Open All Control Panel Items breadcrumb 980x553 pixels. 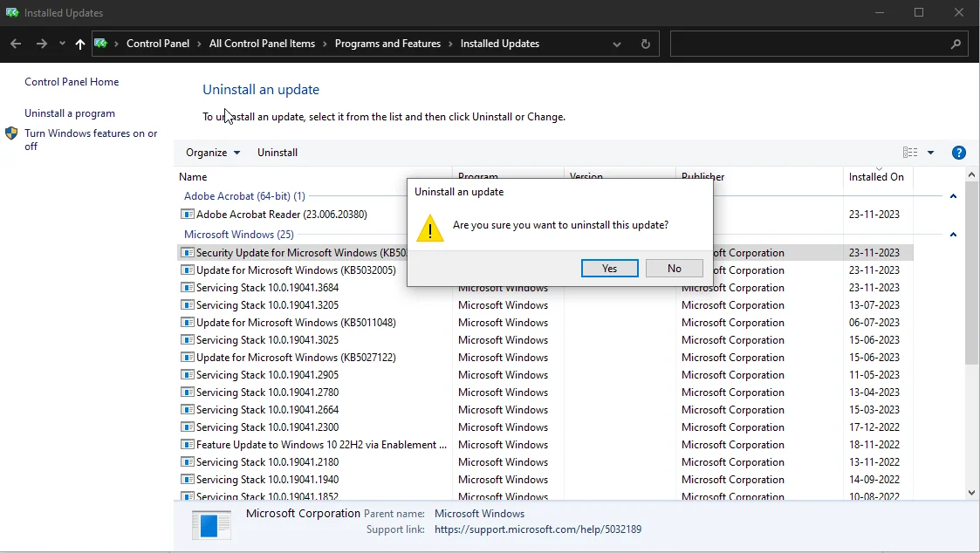(262, 44)
